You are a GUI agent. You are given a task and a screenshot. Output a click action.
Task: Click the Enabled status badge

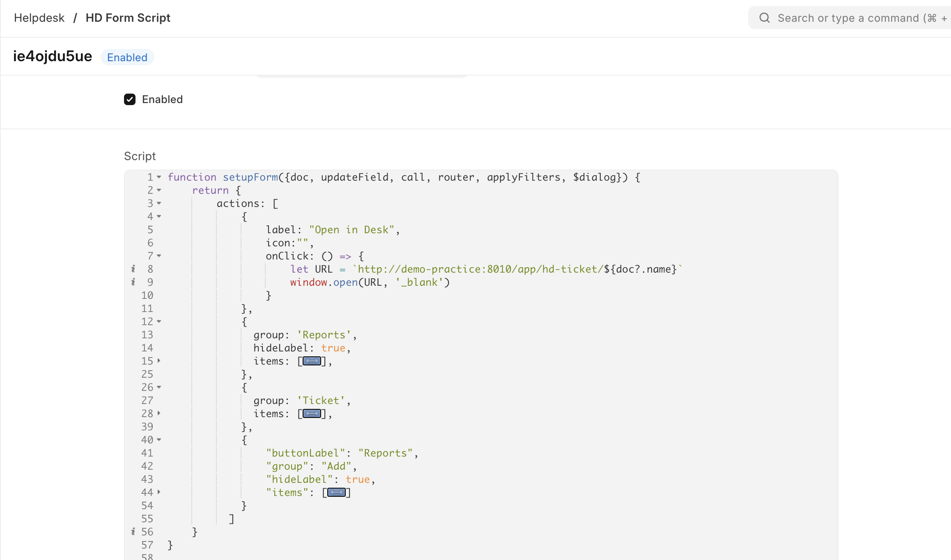pyautogui.click(x=127, y=57)
